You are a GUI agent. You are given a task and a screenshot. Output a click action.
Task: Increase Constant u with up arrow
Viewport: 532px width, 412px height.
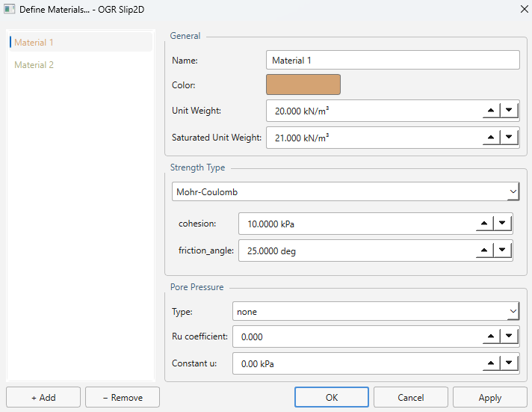tap(491, 363)
